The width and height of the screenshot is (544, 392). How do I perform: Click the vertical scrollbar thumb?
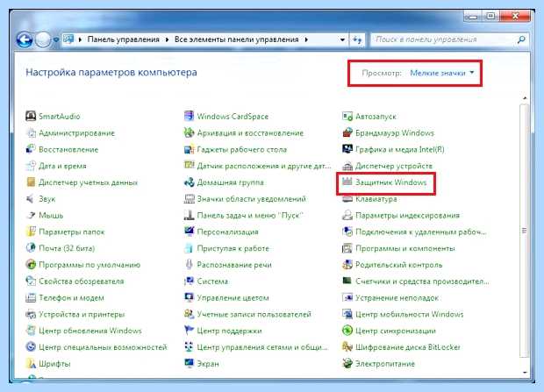524,231
